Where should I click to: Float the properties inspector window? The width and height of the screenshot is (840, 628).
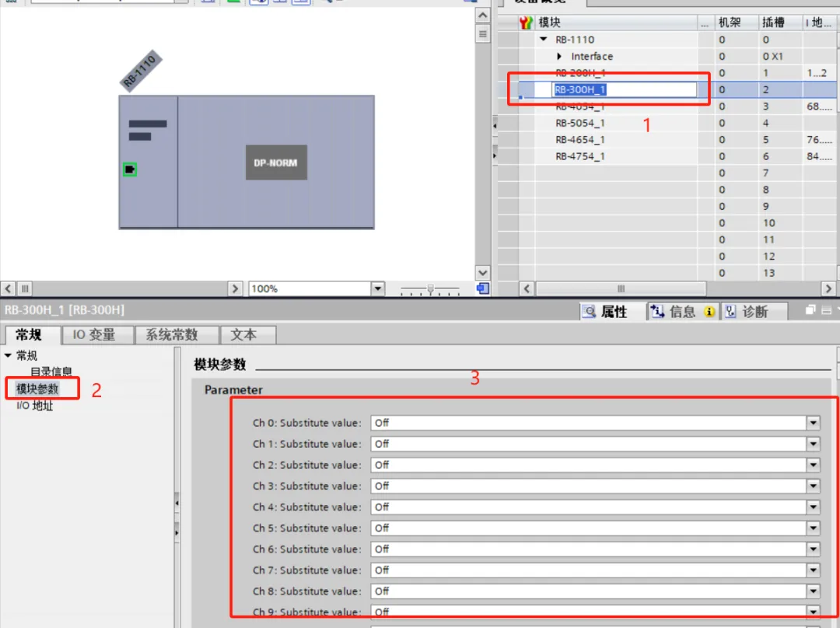[811, 310]
